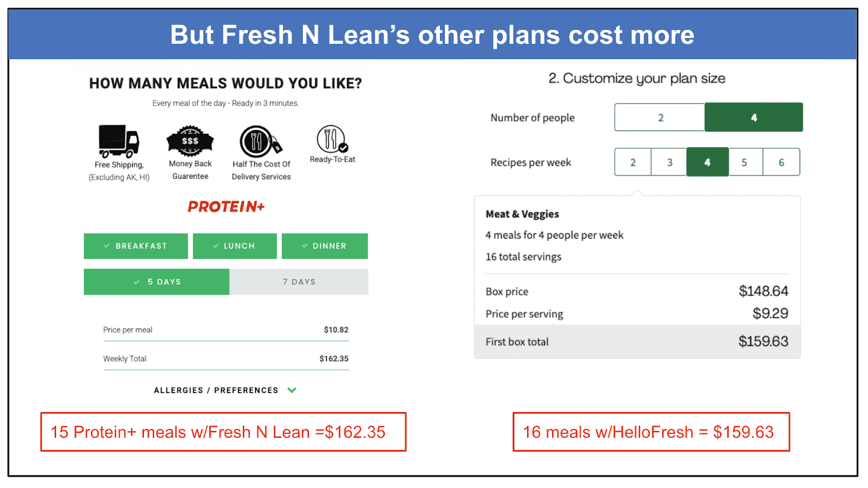Click the First box total $159.63 row

[x=637, y=342]
